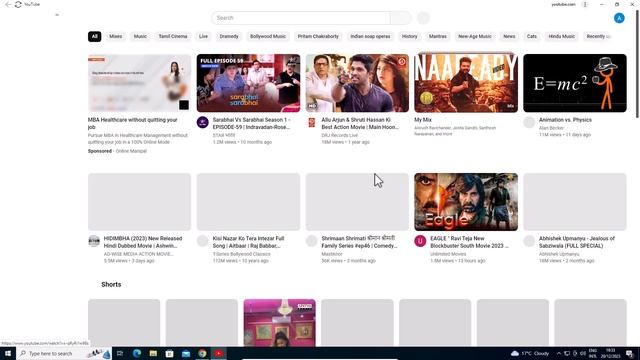The width and height of the screenshot is (640, 360).
Task: Open Microsoft Store from the taskbar
Action: point(169,353)
